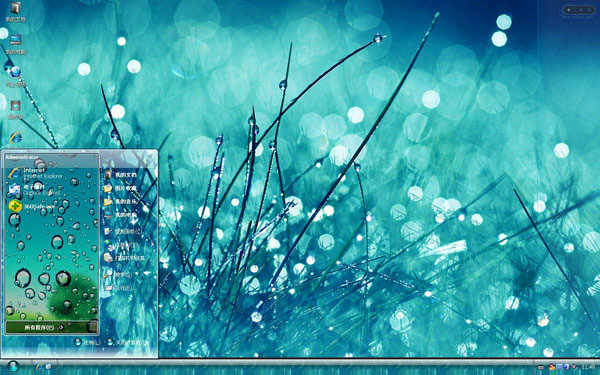The width and height of the screenshot is (600, 375).
Task: Select the Recycle Bin desktop icon
Action: 15,109
